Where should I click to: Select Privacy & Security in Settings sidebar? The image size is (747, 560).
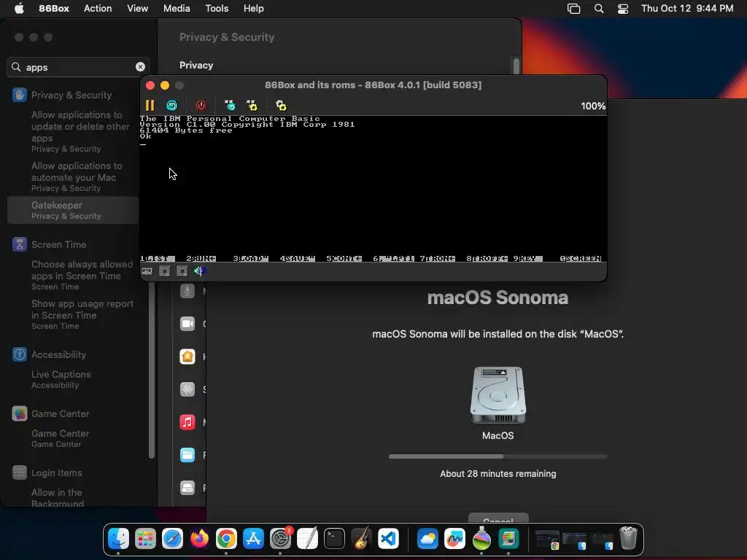(73, 96)
